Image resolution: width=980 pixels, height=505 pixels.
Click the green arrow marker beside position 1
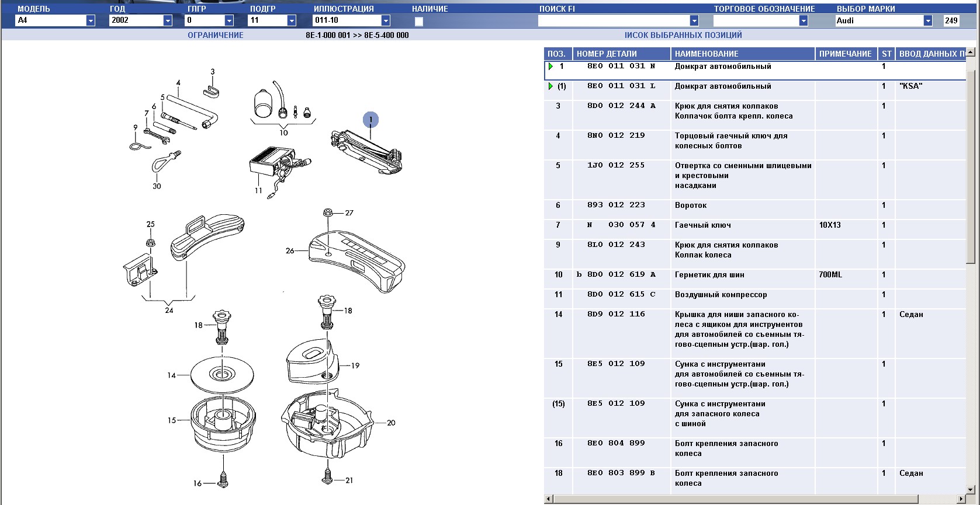pyautogui.click(x=550, y=67)
